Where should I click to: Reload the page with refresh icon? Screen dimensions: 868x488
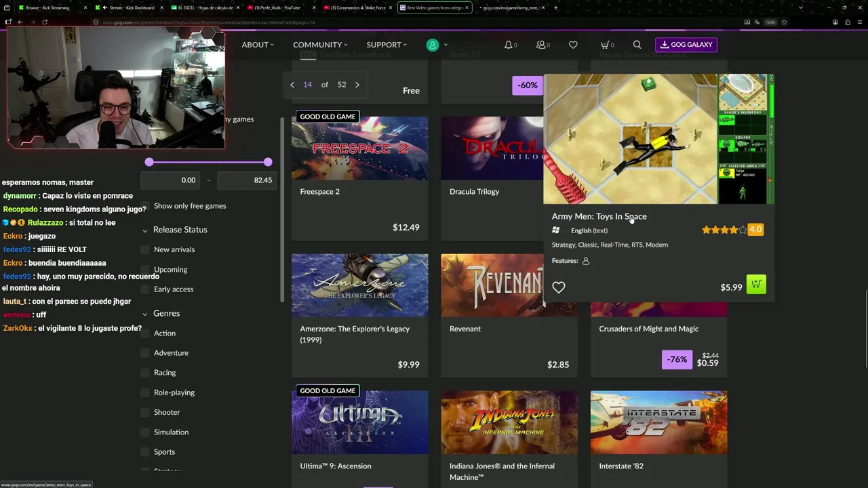45,22
